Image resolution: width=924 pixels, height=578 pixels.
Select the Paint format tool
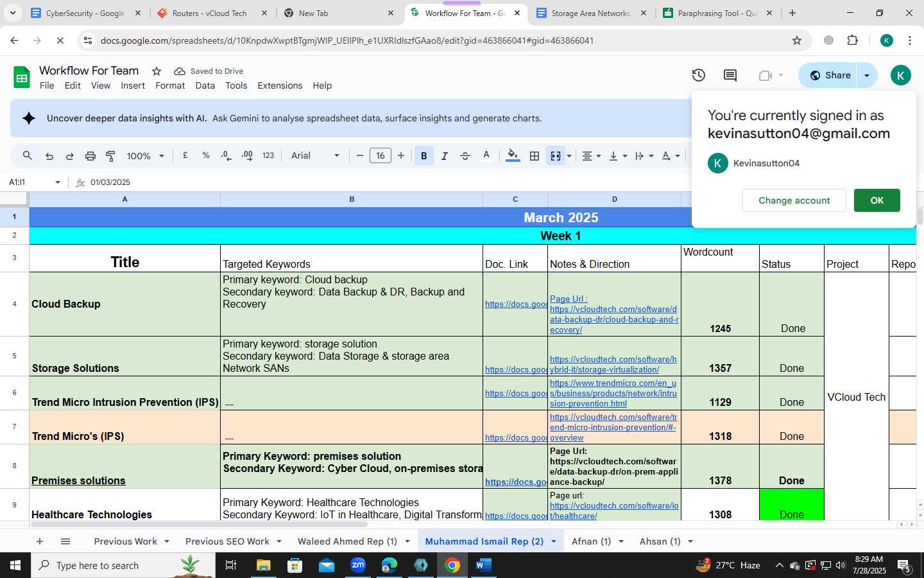coord(110,155)
